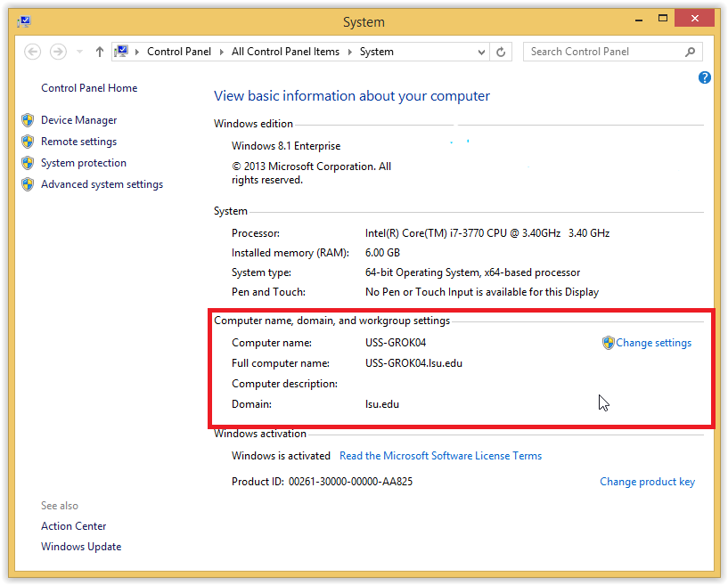Click the shield icon beside Advanced system settings
The height and width of the screenshot is (585, 728).
pos(28,184)
